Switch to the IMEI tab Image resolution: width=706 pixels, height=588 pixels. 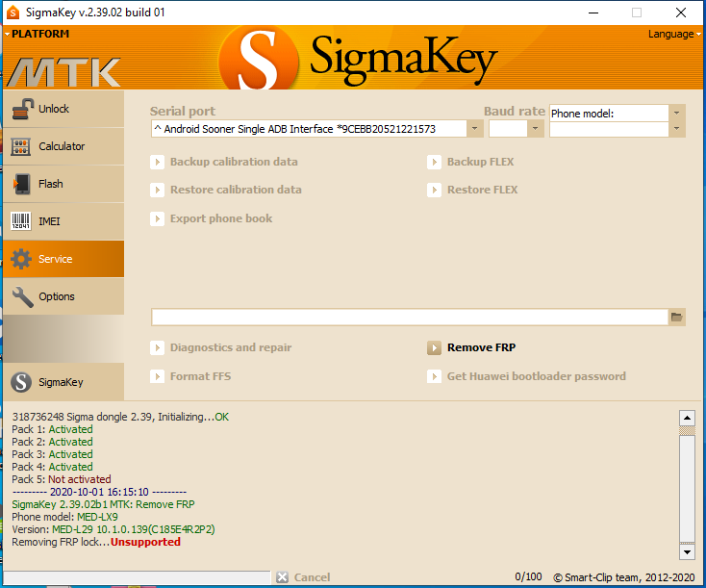click(x=63, y=221)
